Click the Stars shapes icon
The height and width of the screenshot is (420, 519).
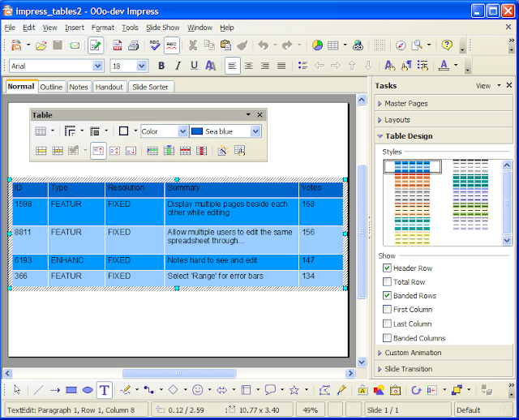tap(294, 390)
